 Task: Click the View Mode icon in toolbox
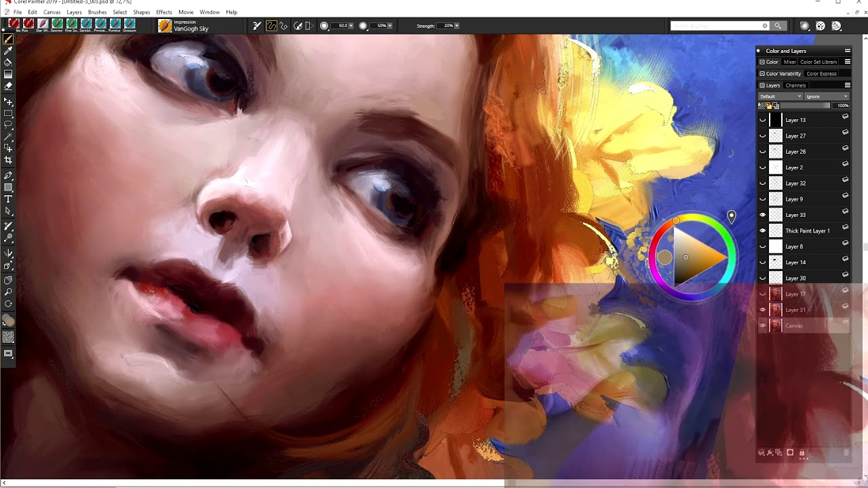point(8,353)
